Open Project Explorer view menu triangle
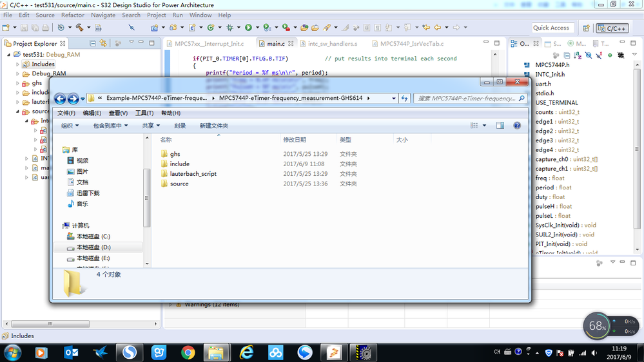Image resolution: width=644 pixels, height=362 pixels. (132, 43)
